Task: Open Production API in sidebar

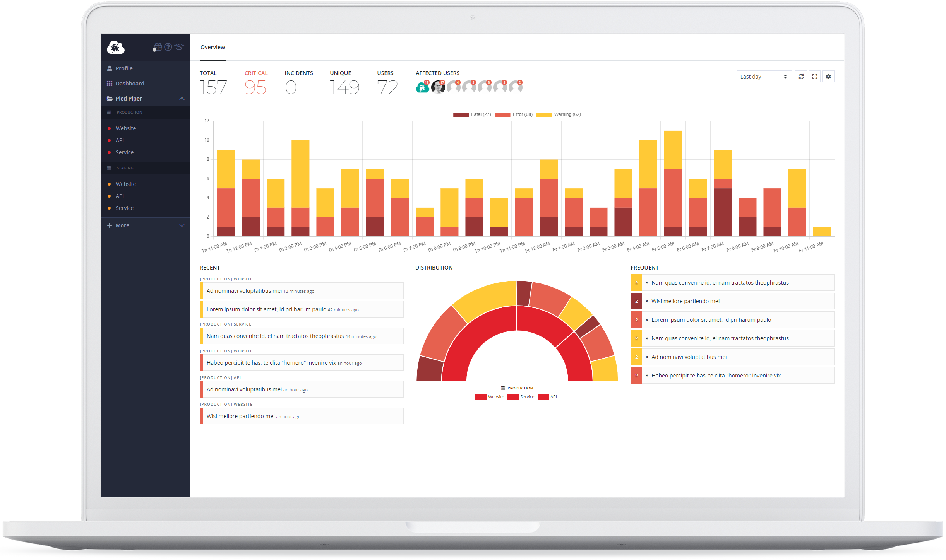Action: [120, 140]
